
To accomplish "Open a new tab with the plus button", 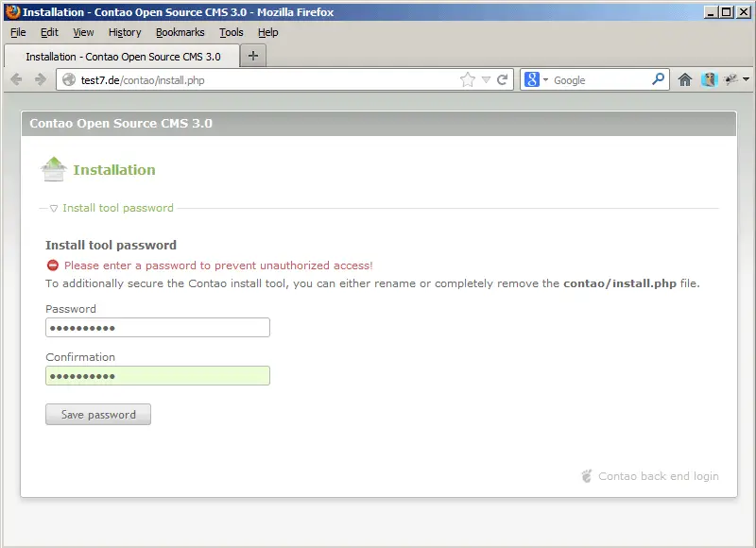I will coord(253,56).
